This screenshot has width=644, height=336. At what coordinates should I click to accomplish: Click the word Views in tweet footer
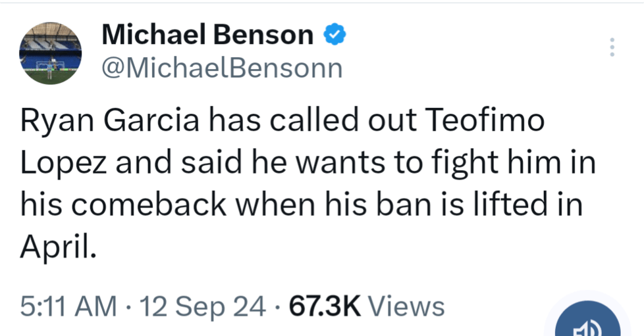(x=406, y=306)
